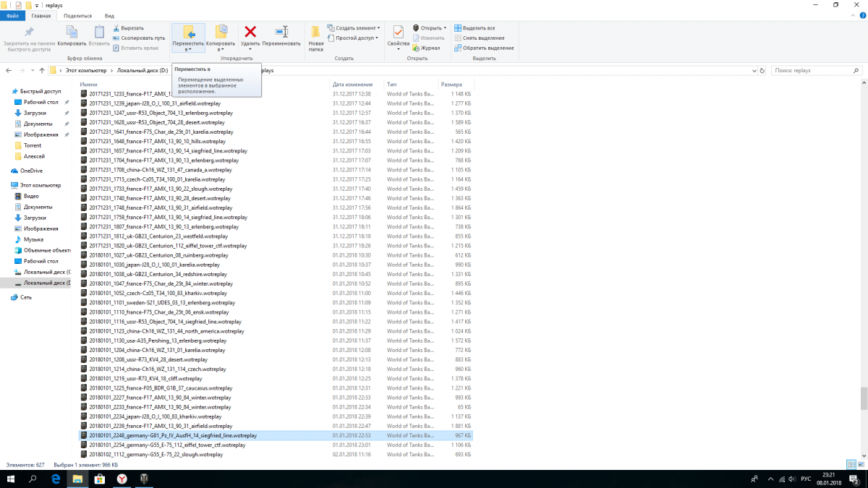Click Обратить выделение to invert selection

(x=483, y=48)
